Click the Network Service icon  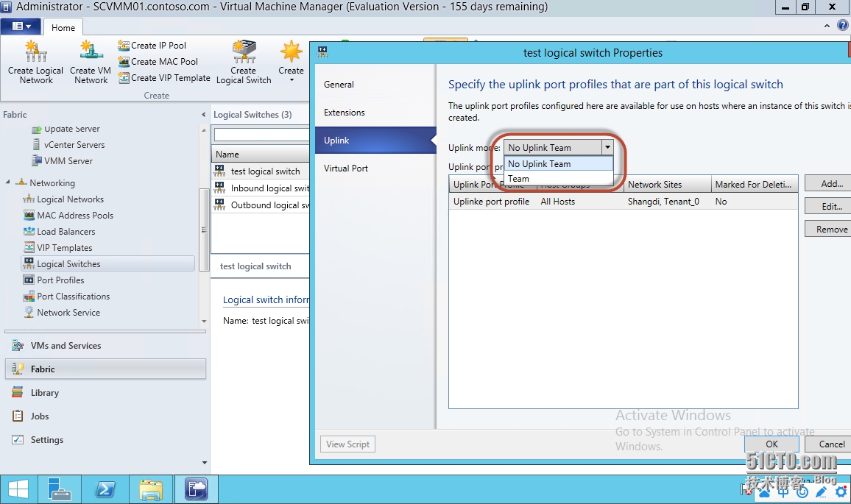point(29,313)
